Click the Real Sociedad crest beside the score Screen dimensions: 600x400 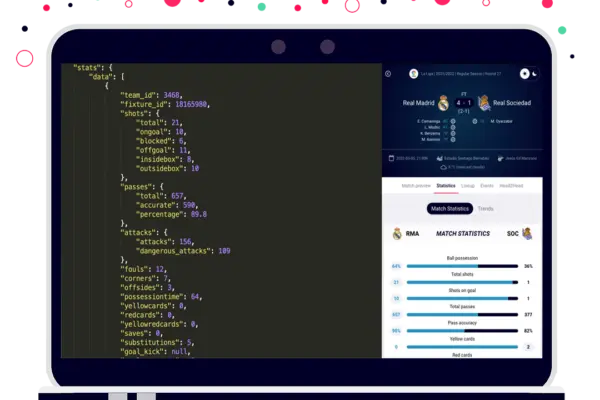point(484,103)
